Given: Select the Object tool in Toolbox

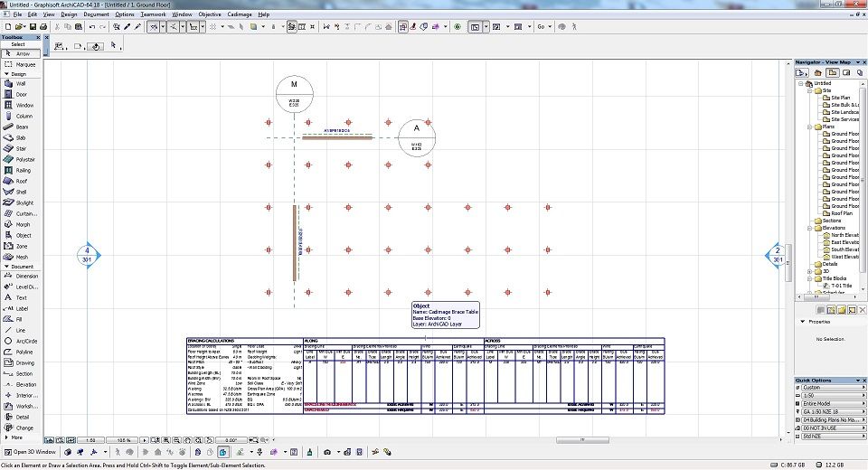Looking at the screenshot, I should tap(21, 235).
